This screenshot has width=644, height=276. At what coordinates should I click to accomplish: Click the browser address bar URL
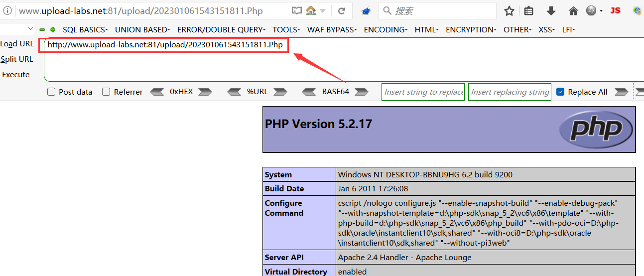pyautogui.click(x=141, y=10)
